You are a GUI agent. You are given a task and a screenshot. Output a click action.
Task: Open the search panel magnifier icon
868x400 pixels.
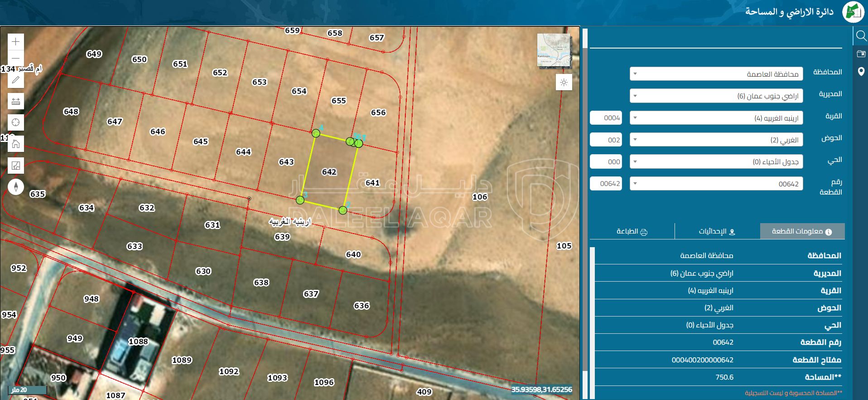pos(861,35)
